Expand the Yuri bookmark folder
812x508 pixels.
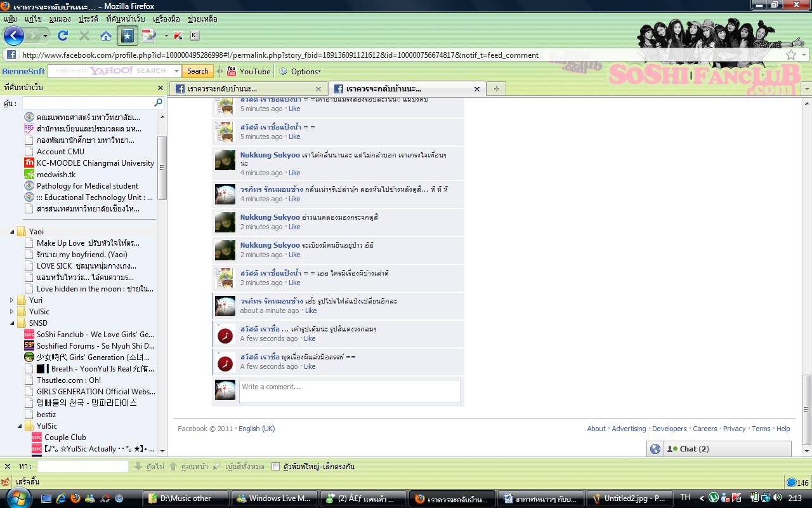pos(12,300)
